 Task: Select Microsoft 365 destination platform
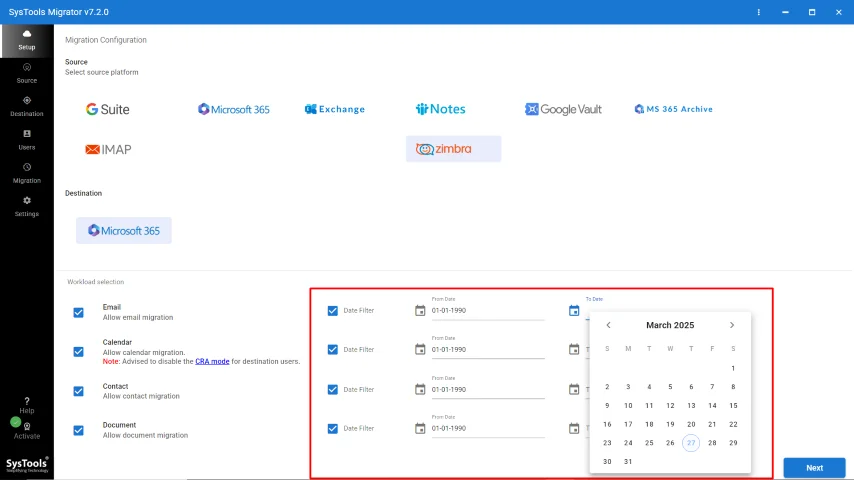tap(124, 230)
